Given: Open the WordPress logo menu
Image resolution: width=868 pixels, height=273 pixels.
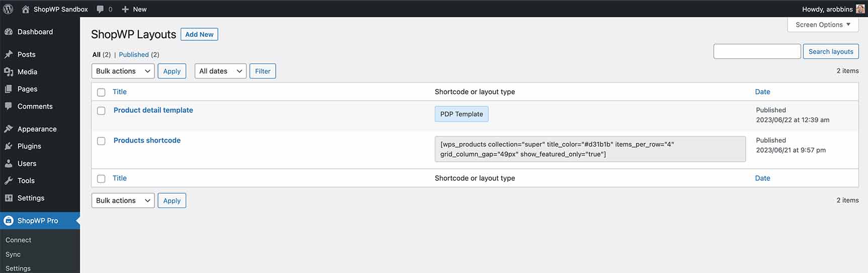Looking at the screenshot, I should (x=8, y=9).
